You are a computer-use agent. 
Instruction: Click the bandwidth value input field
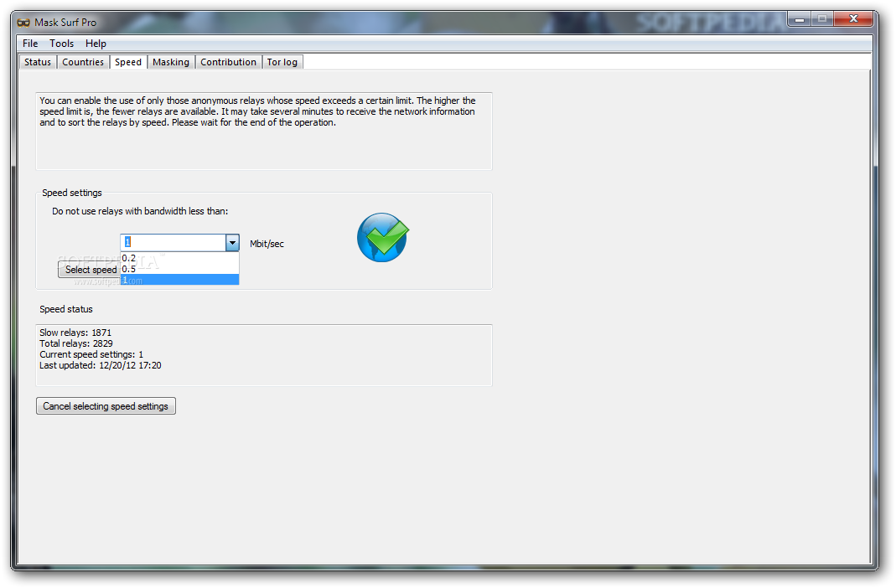click(174, 243)
